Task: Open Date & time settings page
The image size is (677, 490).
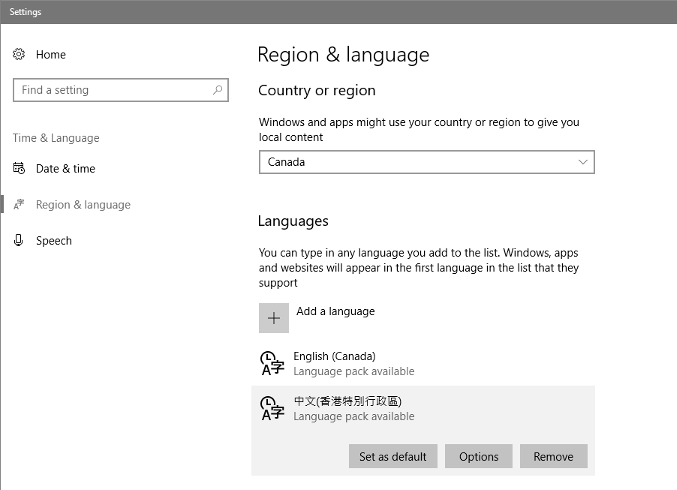Action: [66, 169]
